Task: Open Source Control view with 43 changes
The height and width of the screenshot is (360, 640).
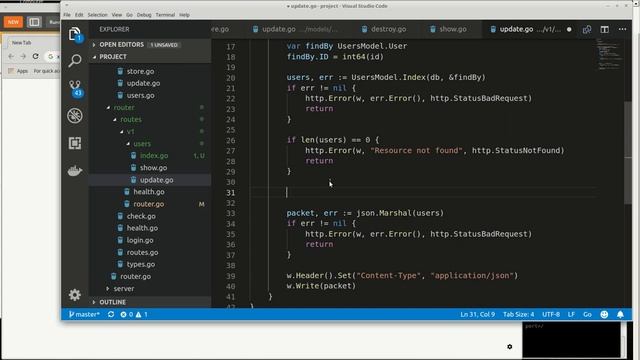Action: pyautogui.click(x=75, y=88)
